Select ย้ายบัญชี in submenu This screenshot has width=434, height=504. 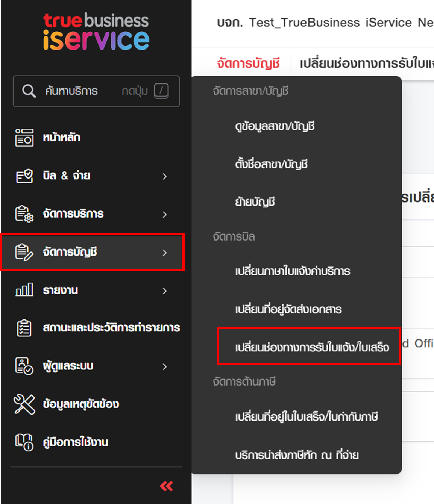pos(255,202)
